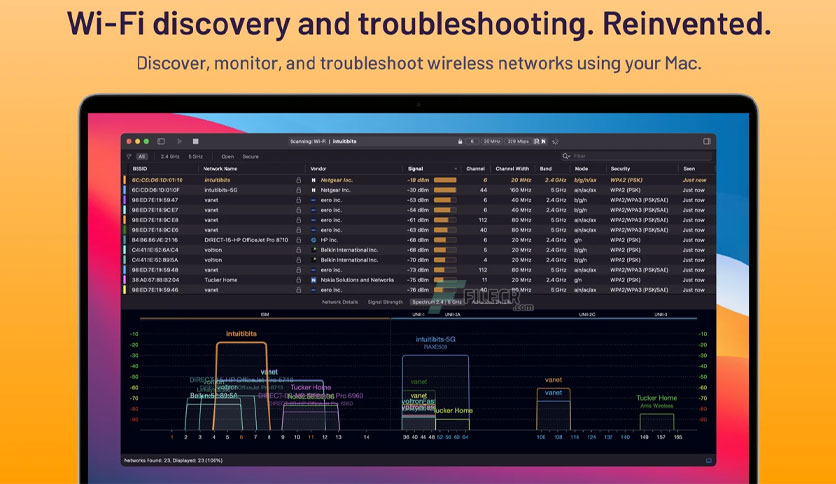Viewport: 836px width, 484px height.
Task: Sort by the Network Name column header
Action: coord(220,168)
